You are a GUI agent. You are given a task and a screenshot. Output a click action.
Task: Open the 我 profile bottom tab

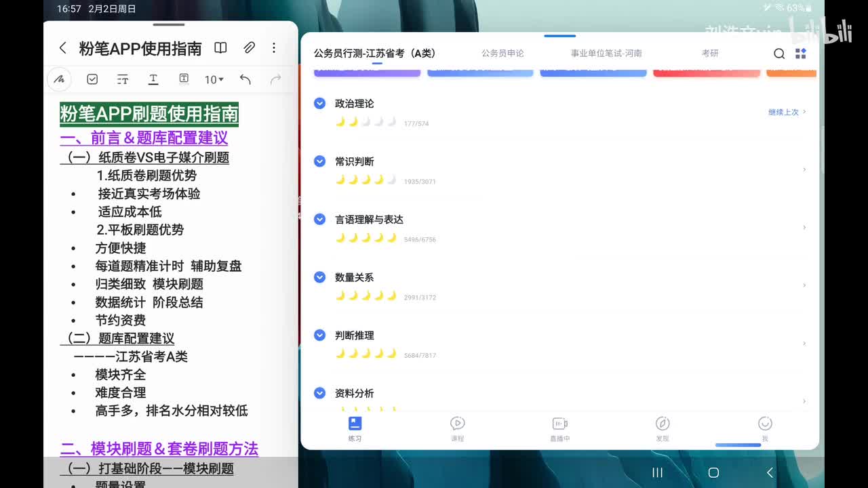tap(765, 429)
